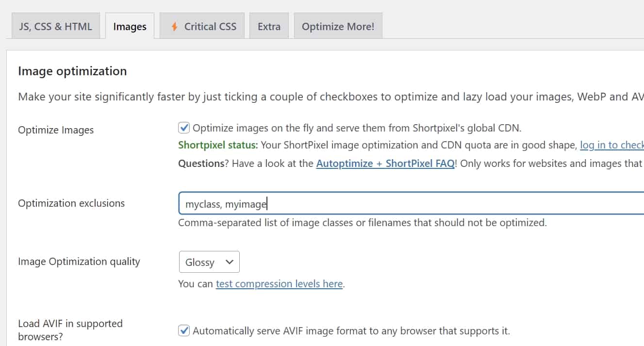Click the chevron arrow in the Glossy selector
Image resolution: width=644 pixels, height=346 pixels.
230,262
